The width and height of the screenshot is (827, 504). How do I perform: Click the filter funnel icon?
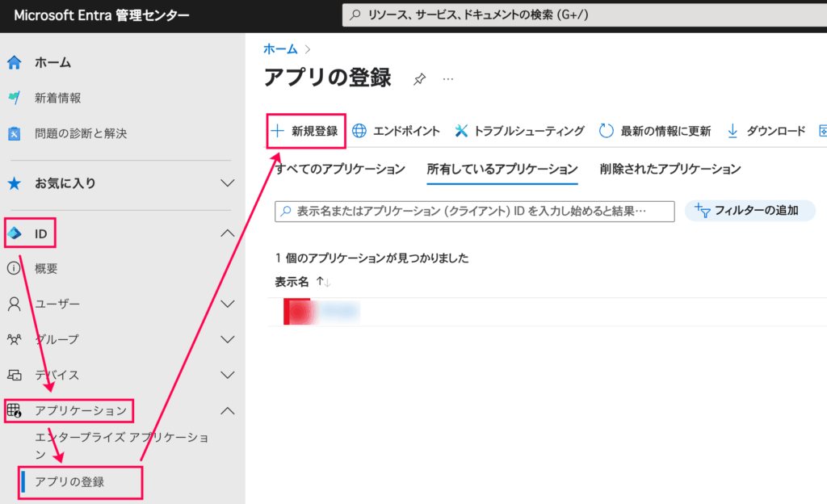pyautogui.click(x=702, y=210)
